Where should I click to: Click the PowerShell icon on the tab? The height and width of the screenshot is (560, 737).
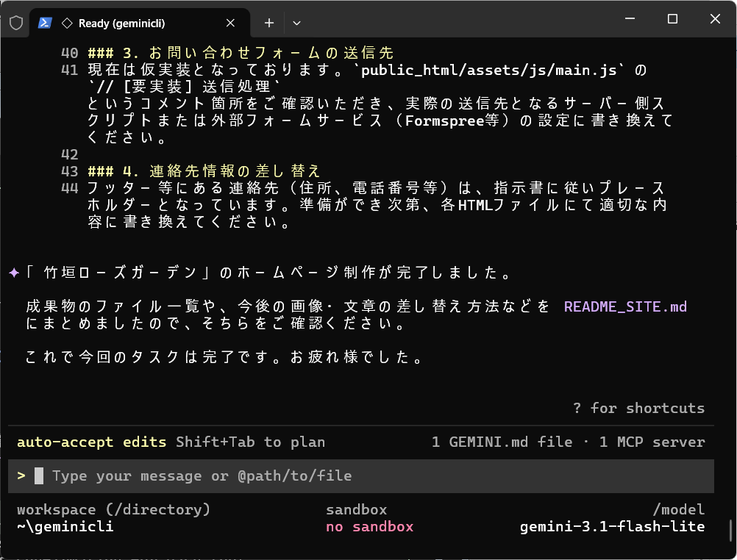click(x=45, y=23)
